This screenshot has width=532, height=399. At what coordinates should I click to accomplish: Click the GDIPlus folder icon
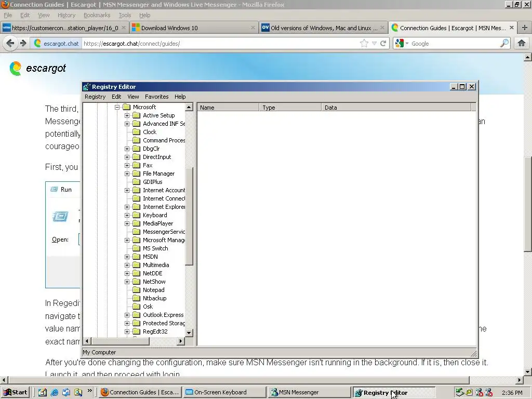(137, 182)
